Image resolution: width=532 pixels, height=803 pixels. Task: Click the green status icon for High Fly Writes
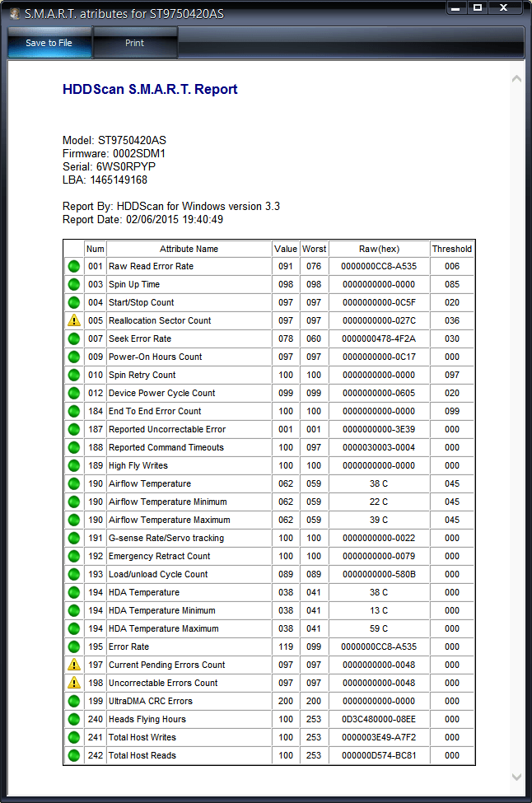(x=74, y=465)
